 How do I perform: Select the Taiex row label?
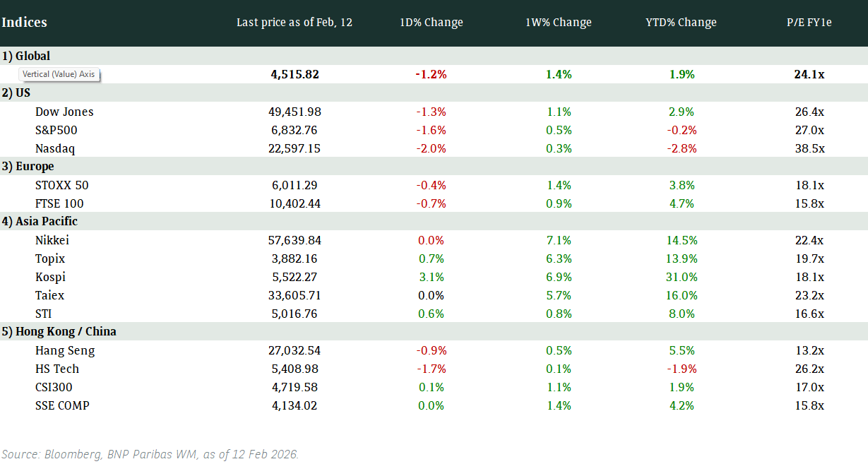50,295
